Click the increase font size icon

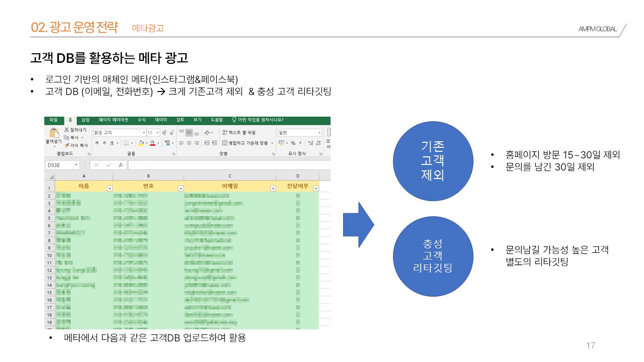[x=164, y=133]
